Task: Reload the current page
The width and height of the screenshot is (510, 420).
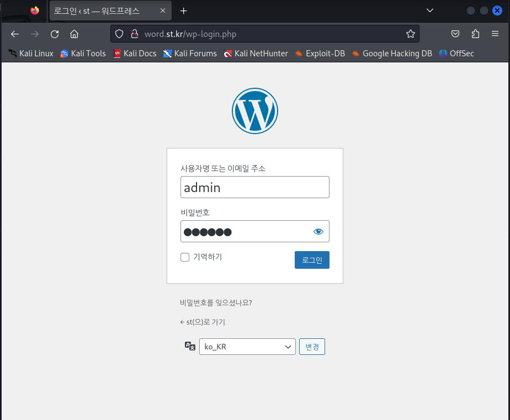Action: click(x=55, y=34)
